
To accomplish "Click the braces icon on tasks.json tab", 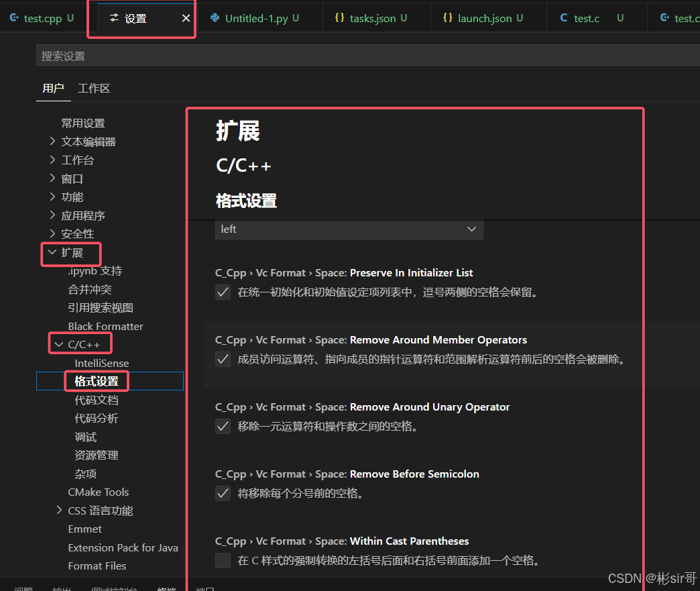I will [x=339, y=18].
